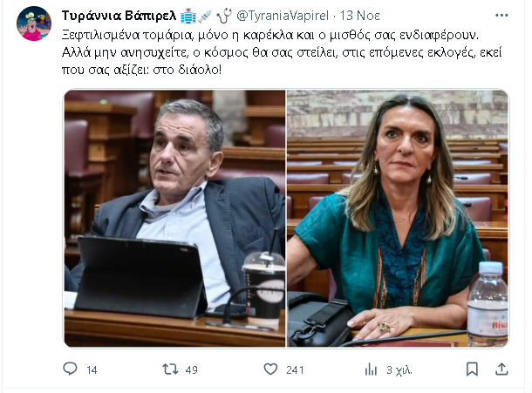Open the tweet permalink dated 13 Νοε
Image resolution: width=532 pixels, height=393 pixels.
tap(360, 16)
